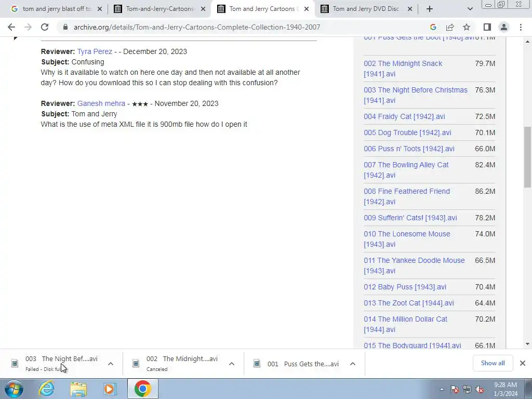This screenshot has height=399, width=532.
Task: Download 009 Sufferin' Cats! [1943].avi
Action: 410,218
